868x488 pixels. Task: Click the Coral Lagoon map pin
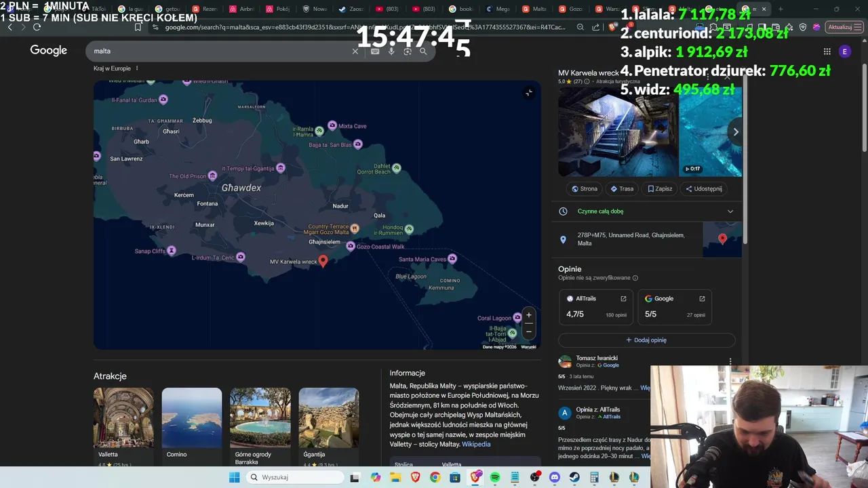pos(517,317)
